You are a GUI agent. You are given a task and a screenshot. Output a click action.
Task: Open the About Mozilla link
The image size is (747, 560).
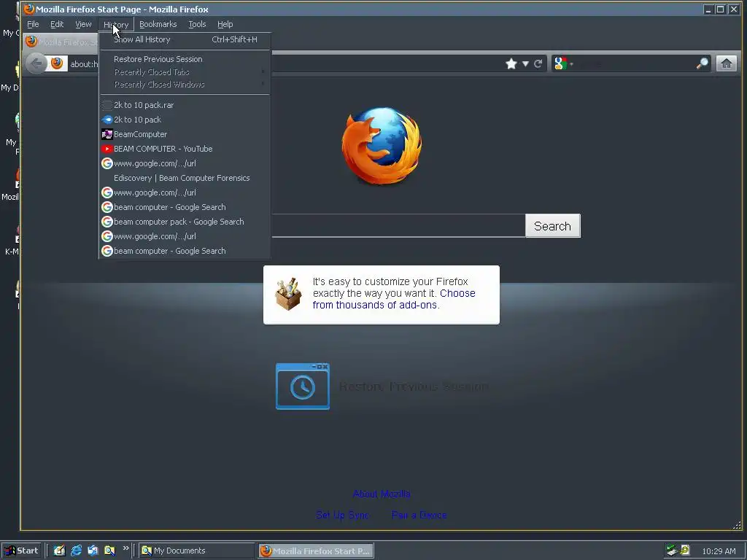[x=381, y=494]
